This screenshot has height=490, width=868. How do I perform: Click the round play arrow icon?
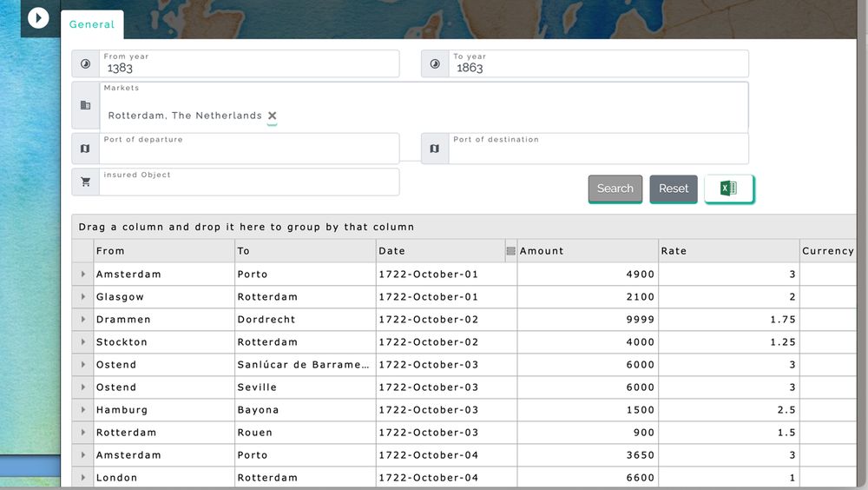pyautogui.click(x=38, y=17)
